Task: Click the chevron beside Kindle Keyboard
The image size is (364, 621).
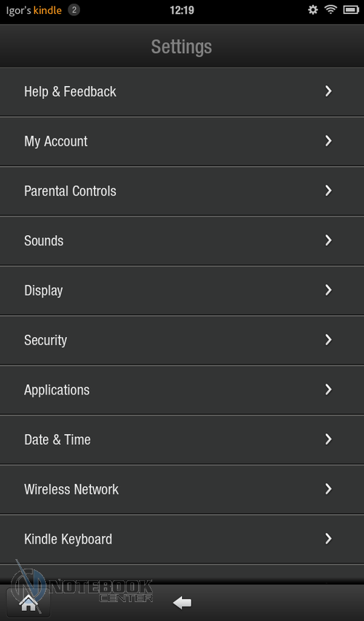Action: pyautogui.click(x=328, y=539)
